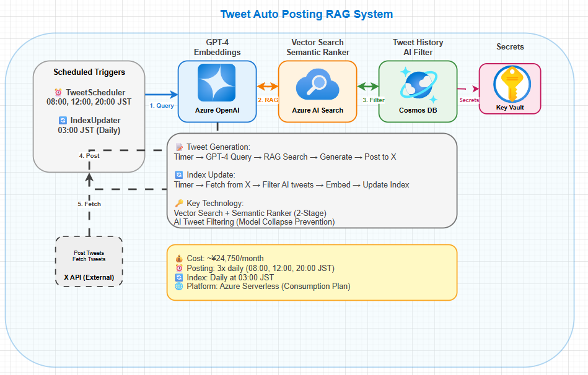The image size is (588, 375).
Task: Select the Cosmos DB planet icon
Action: [x=418, y=85]
